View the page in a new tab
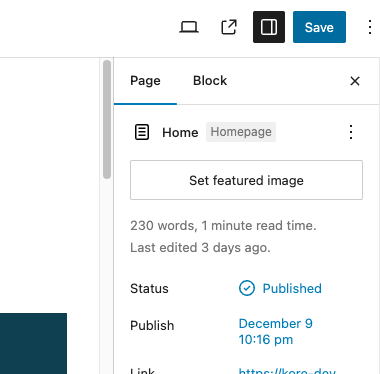Image resolution: width=380 pixels, height=374 pixels. tap(229, 27)
